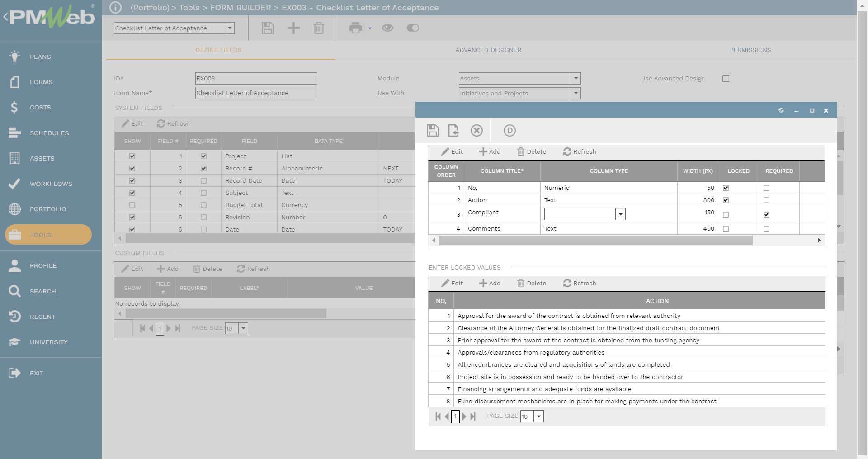Image resolution: width=868 pixels, height=459 pixels.
Task: Click the Portfolio breadcrumb link
Action: [150, 8]
